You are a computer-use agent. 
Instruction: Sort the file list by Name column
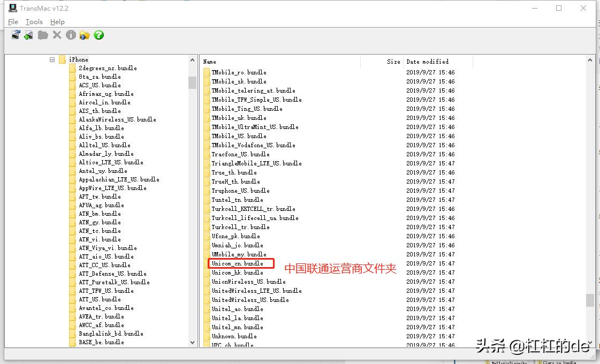(280, 62)
